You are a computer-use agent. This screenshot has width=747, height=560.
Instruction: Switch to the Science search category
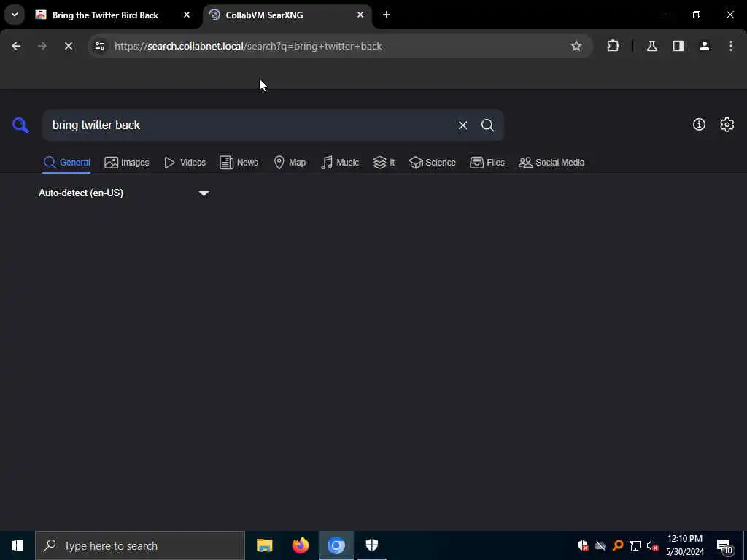[x=432, y=163]
